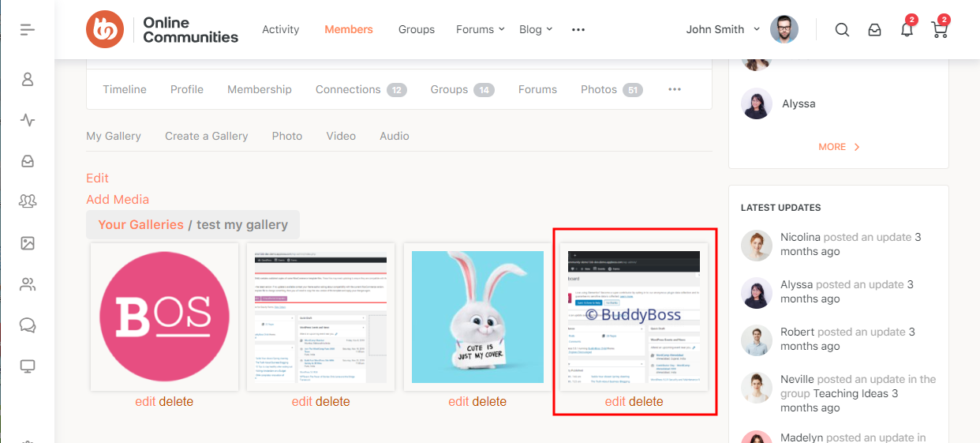The height and width of the screenshot is (443, 980).
Task: Click the chat bubbles icon in sidebar
Action: tap(28, 325)
